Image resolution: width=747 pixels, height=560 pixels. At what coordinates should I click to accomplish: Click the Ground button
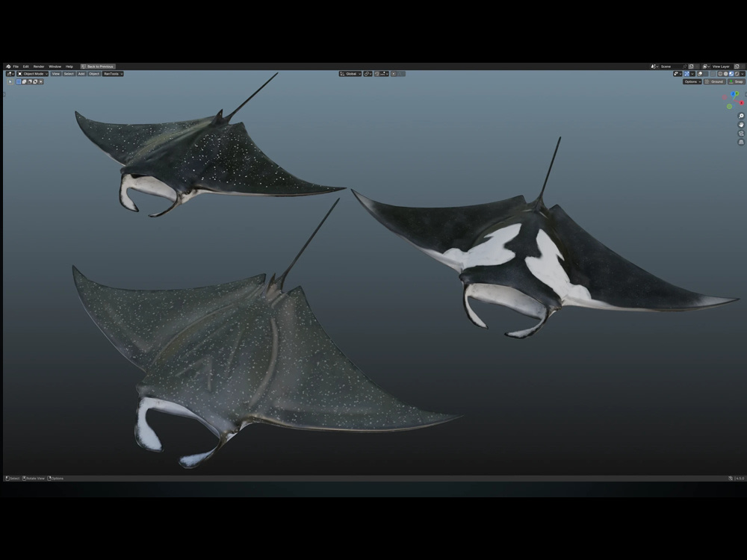tap(715, 81)
